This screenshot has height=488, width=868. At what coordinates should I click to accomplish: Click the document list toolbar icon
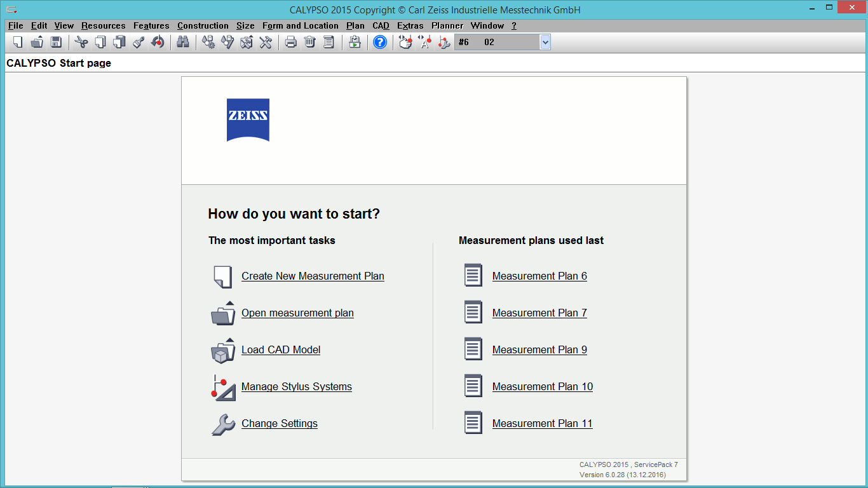(x=329, y=42)
